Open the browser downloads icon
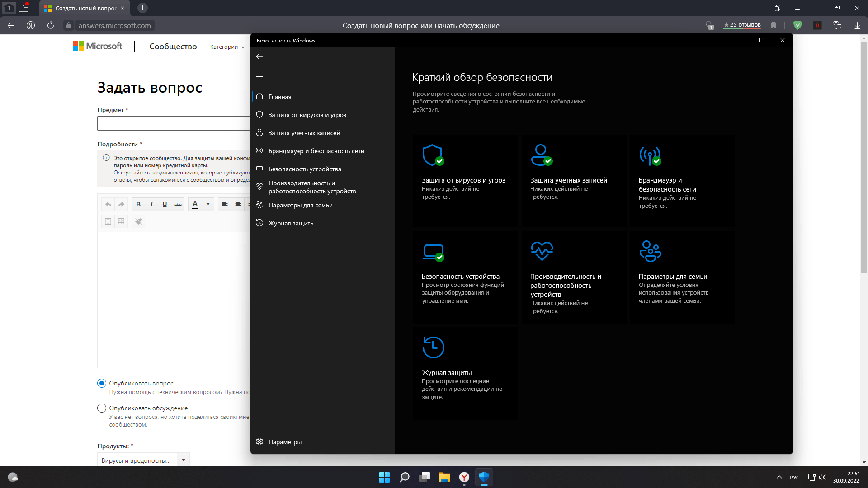Screen dimensions: 868x488 [x=857, y=25]
